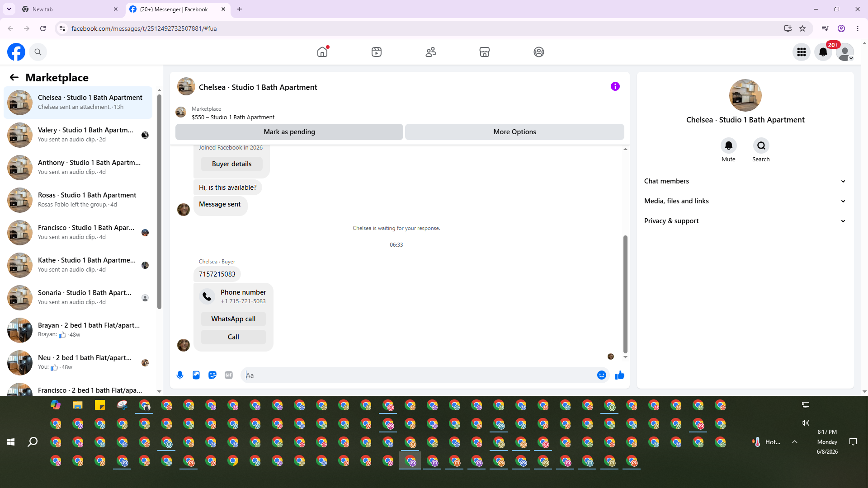Open the Anthony Studio 1 Bath chat

coord(78,168)
